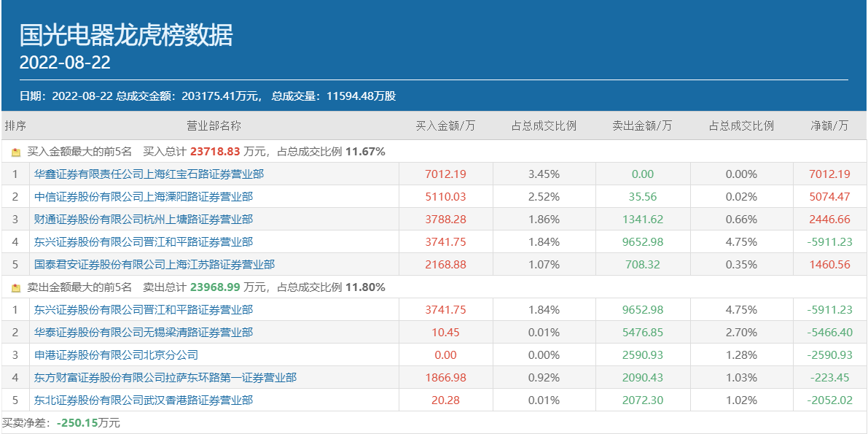Click the 买入金额/万 column header
This screenshot has height=434, width=868.
click(x=445, y=126)
